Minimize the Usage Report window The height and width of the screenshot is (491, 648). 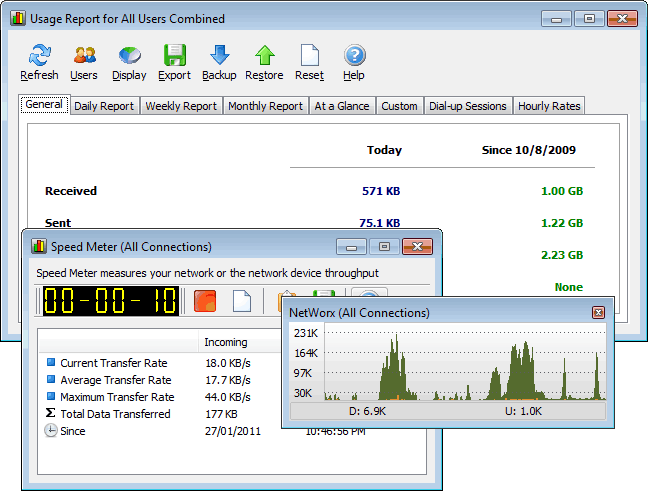(556, 19)
